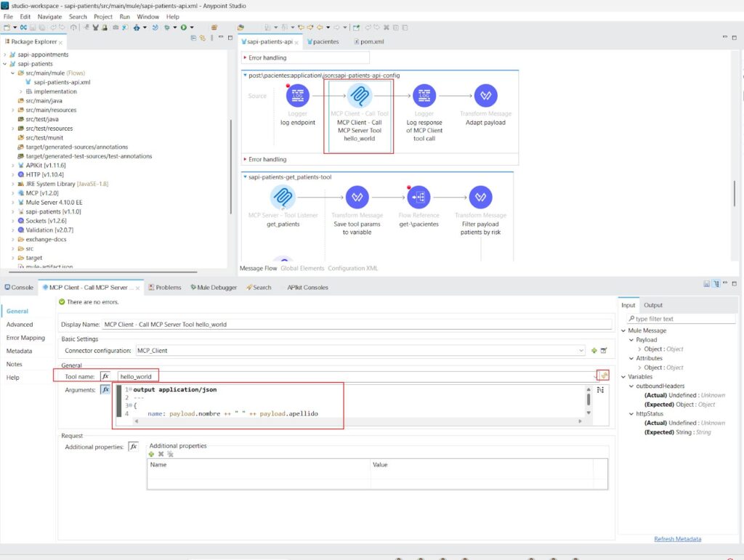
Task: Select the MCP Client Call Tool node
Action: point(359,96)
